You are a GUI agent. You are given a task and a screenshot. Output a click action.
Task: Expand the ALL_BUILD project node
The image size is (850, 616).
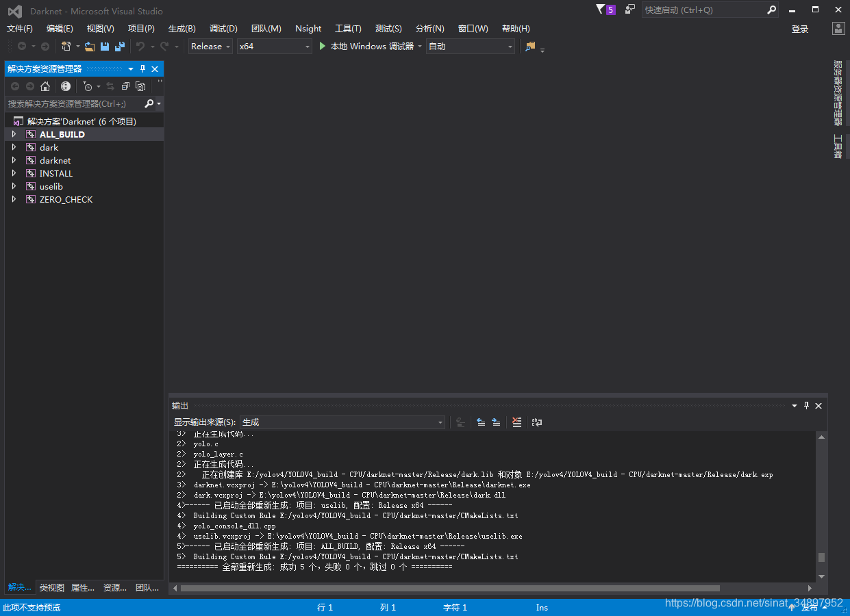[x=14, y=134]
